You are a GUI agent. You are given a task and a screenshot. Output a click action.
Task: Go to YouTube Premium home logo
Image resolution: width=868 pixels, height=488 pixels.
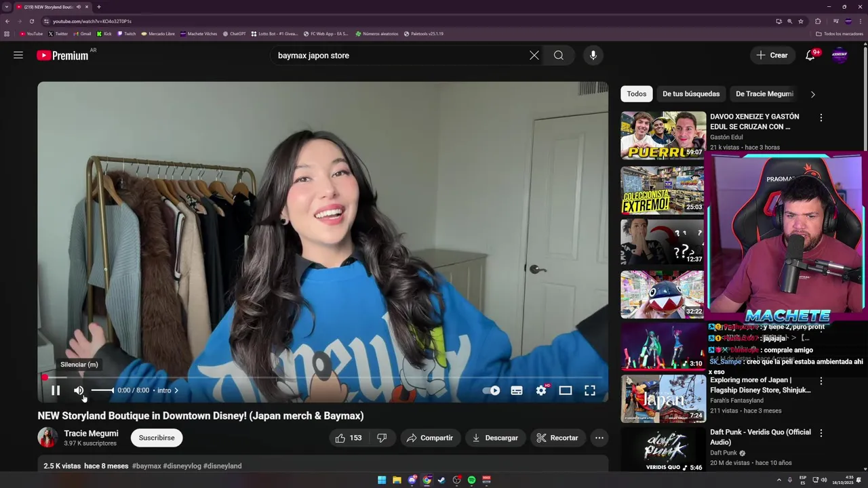pos(63,56)
